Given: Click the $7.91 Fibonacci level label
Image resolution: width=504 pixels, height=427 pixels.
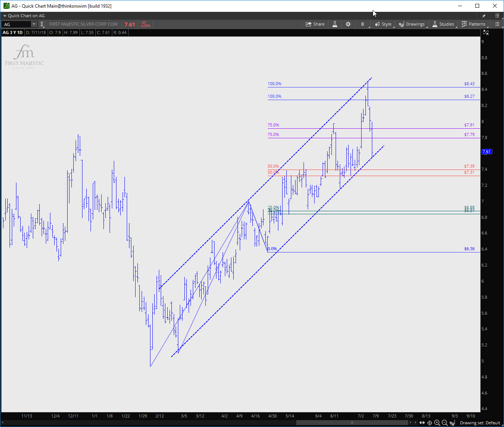Looking at the screenshot, I should coord(469,125).
